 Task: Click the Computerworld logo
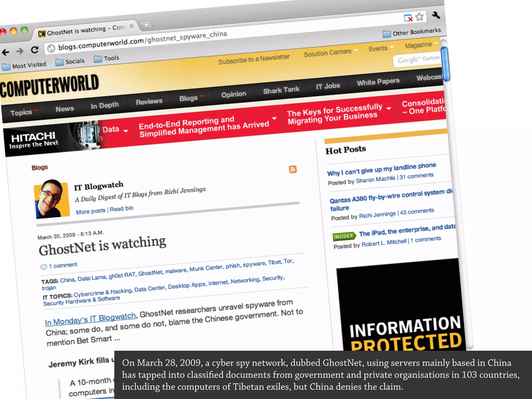coord(49,86)
